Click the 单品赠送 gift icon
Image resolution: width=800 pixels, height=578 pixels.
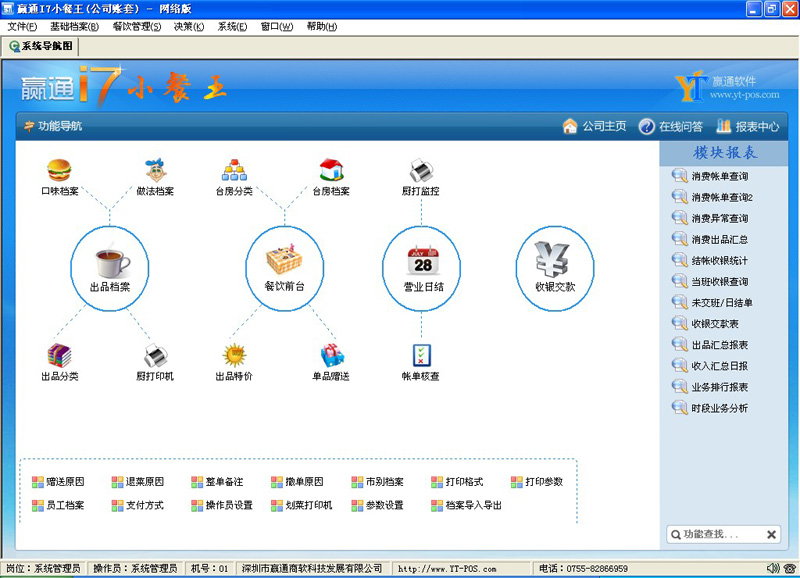pos(331,355)
